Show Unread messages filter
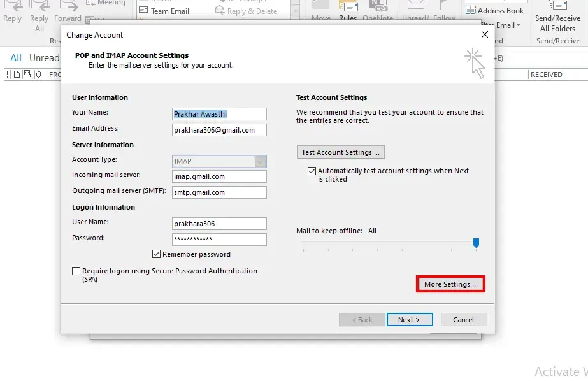Screen dimensions: 588x381 click(44, 58)
